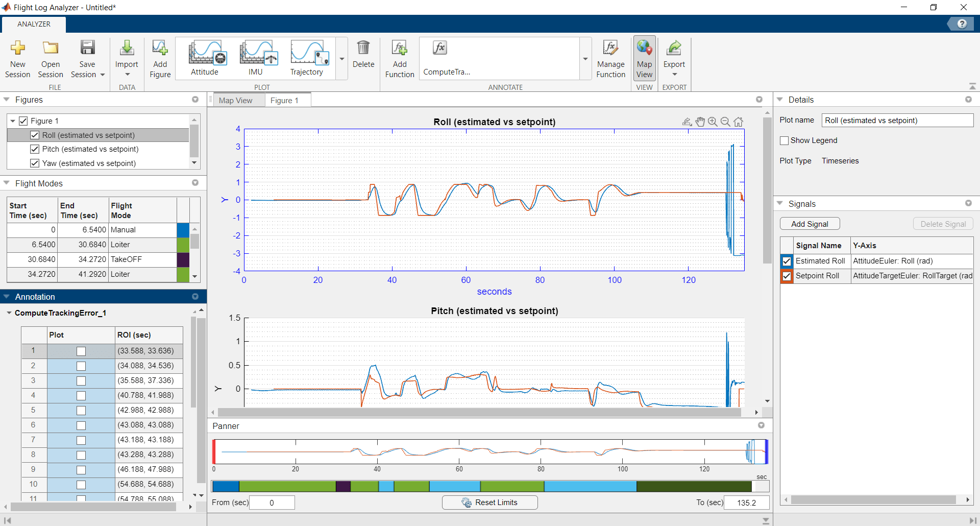Click the purple TakeOFF color swatch
Viewport: 980px width, 526px height.
(x=183, y=259)
